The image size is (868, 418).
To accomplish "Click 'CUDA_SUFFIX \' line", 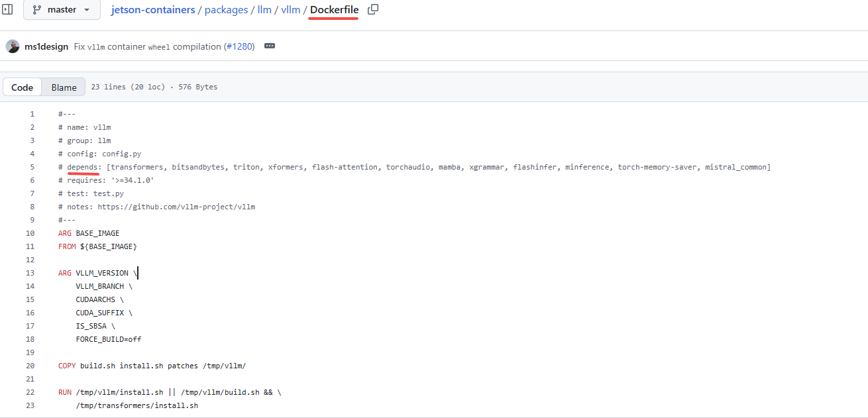I will (x=104, y=313).
